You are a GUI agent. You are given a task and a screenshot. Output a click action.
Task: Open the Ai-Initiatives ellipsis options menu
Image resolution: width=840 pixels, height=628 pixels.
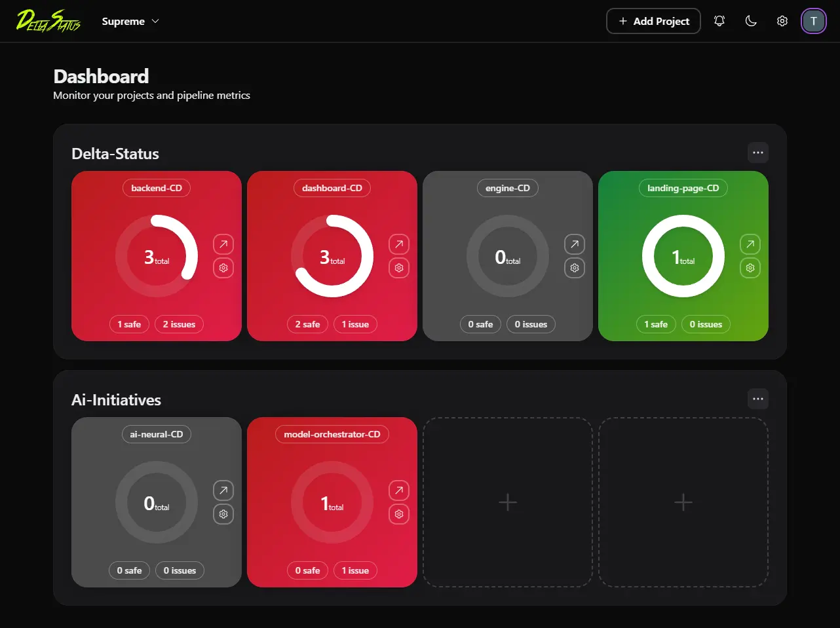coord(758,398)
